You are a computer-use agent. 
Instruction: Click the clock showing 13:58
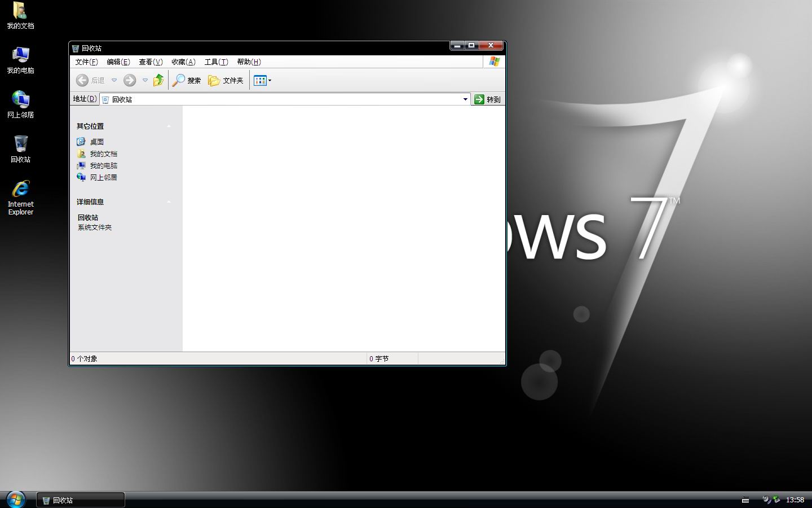pos(795,500)
